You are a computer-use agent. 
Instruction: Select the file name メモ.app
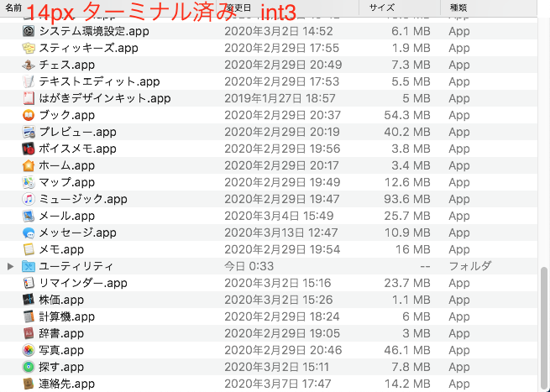point(61,249)
